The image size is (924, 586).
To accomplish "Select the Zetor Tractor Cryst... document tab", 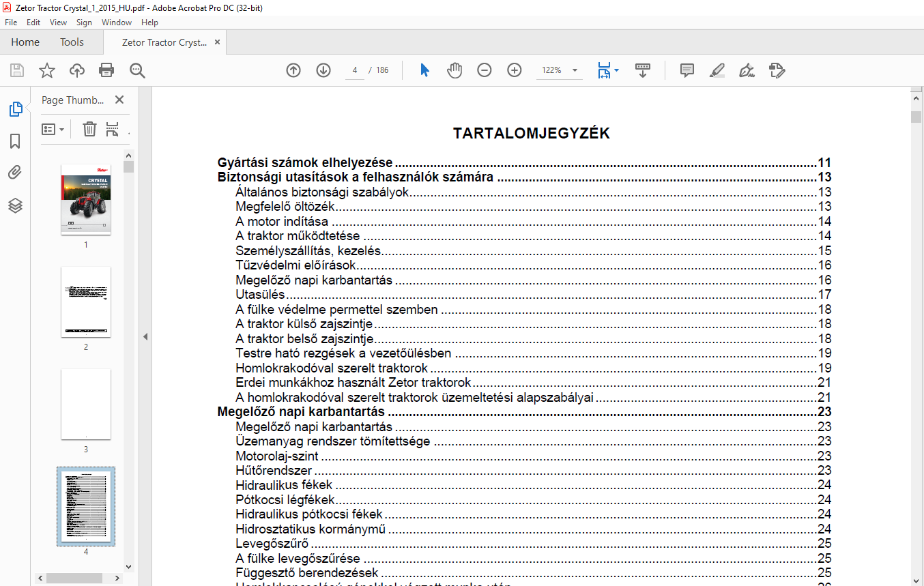I will point(164,42).
